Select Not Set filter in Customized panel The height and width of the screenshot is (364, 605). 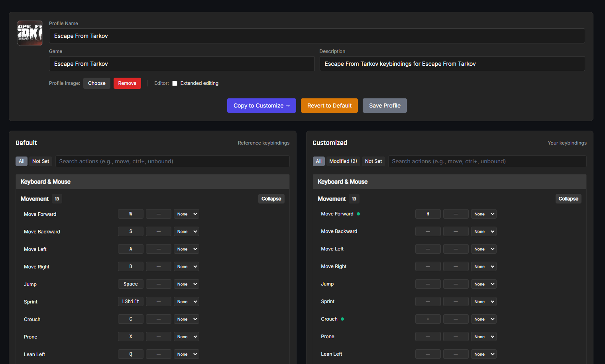(373, 161)
